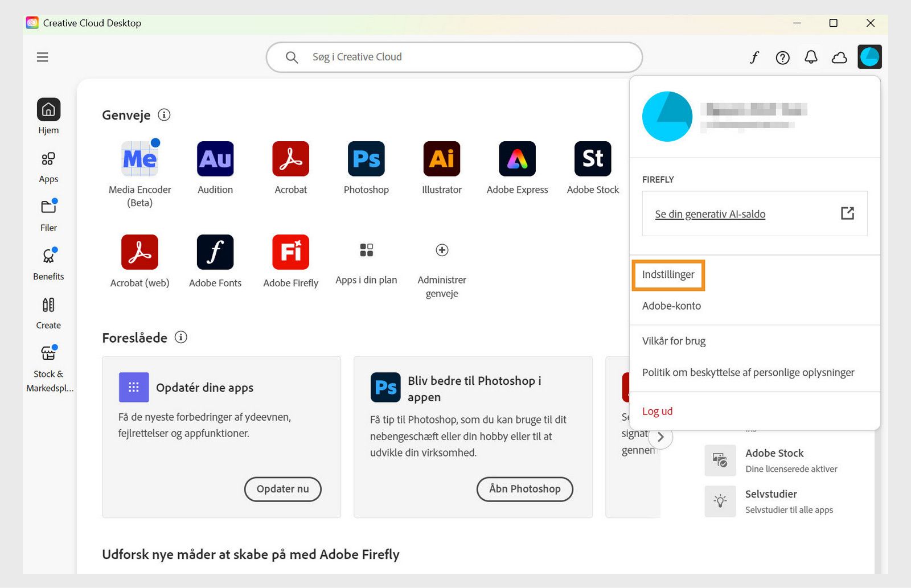Click the Opdater nu button
This screenshot has height=588, width=911.
coord(283,489)
